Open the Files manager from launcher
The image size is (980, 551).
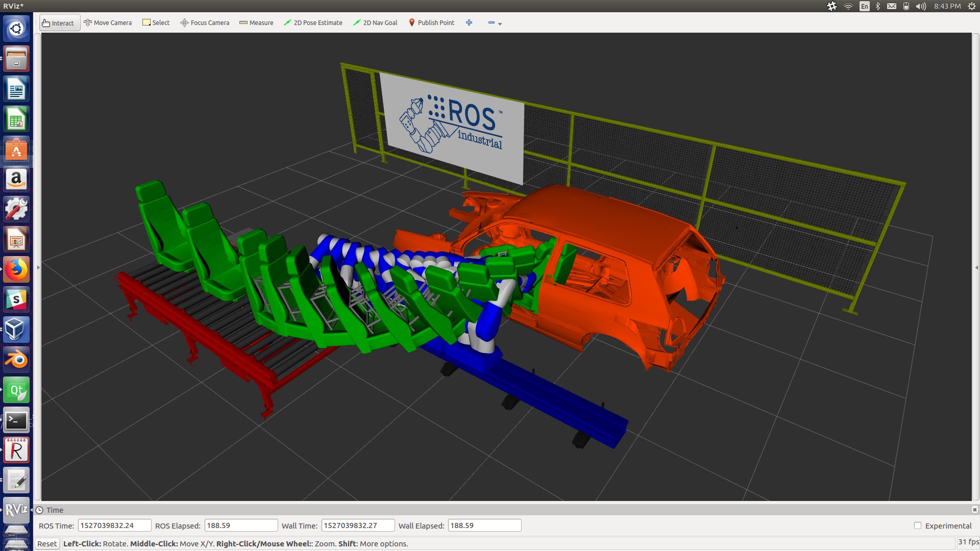(16, 58)
